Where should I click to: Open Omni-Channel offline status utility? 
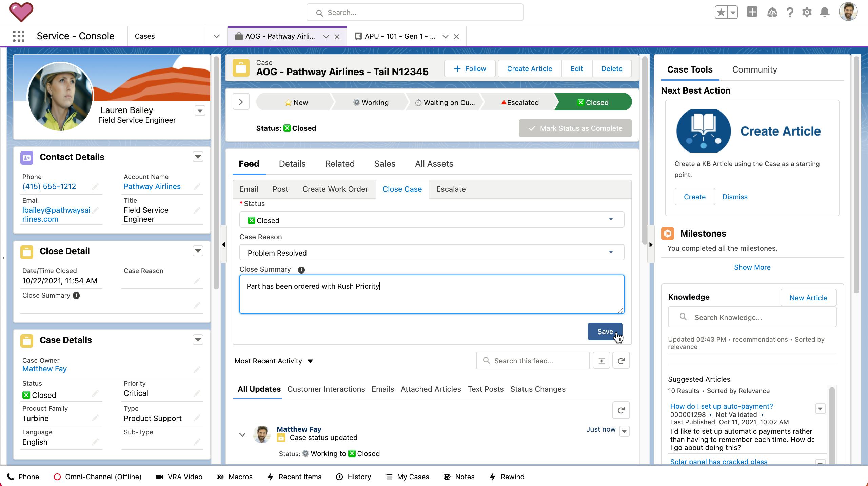[98, 477]
